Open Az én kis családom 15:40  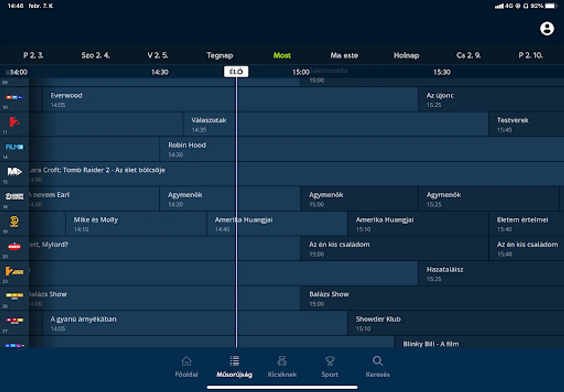(x=527, y=248)
